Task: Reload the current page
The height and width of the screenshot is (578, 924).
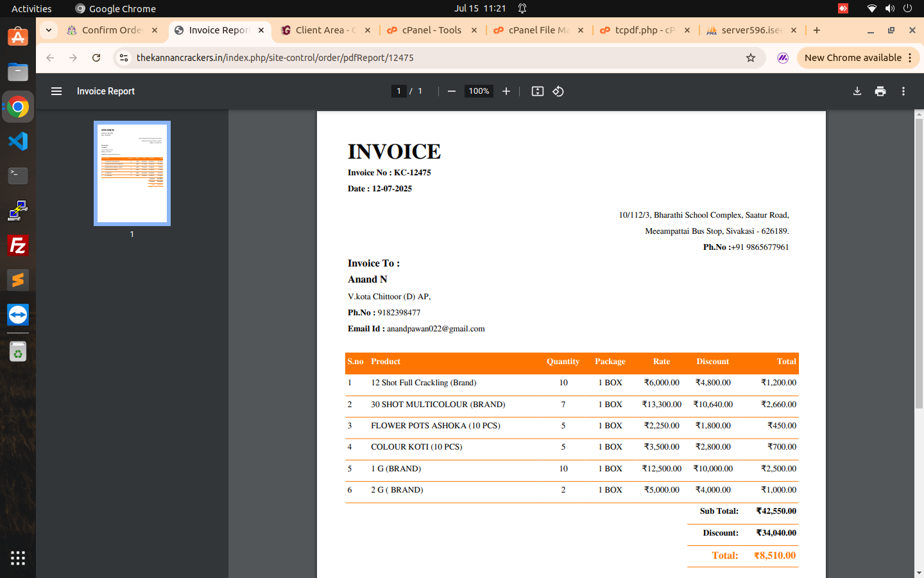Action: pos(96,58)
